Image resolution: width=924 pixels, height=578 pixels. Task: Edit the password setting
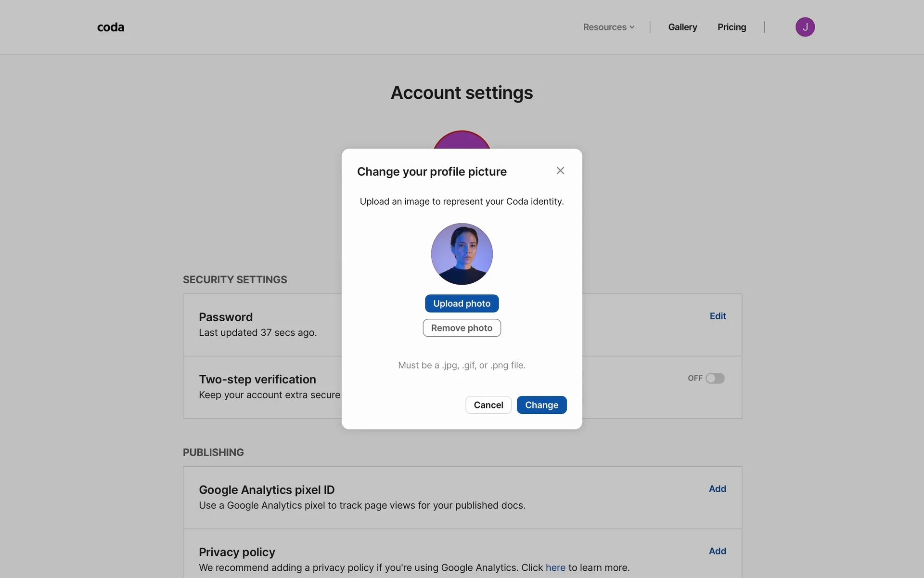(718, 316)
